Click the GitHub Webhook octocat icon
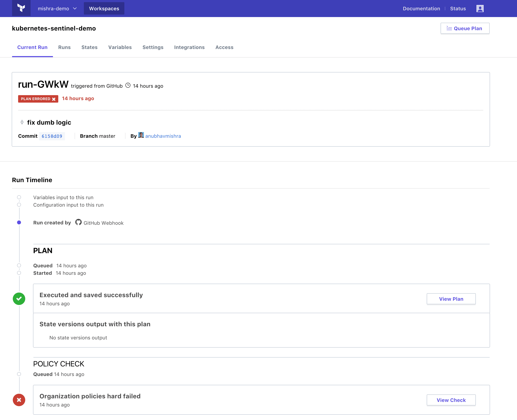Image resolution: width=517 pixels, height=420 pixels. point(78,222)
